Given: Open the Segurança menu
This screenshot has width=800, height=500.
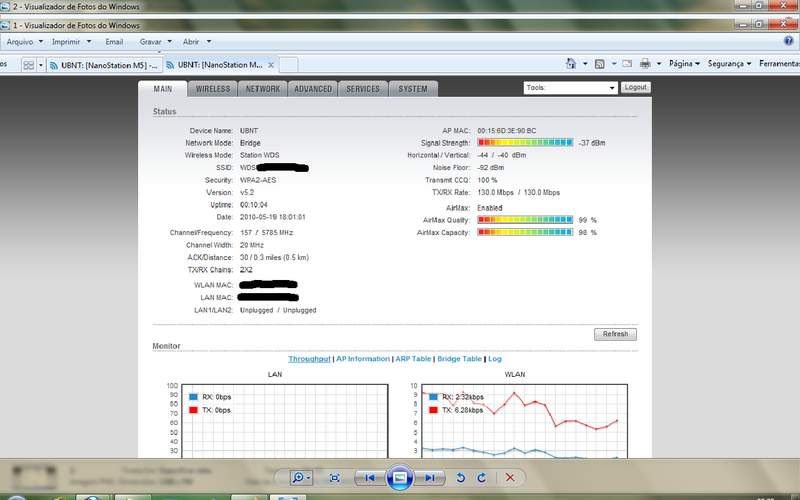Looking at the screenshot, I should tap(729, 64).
